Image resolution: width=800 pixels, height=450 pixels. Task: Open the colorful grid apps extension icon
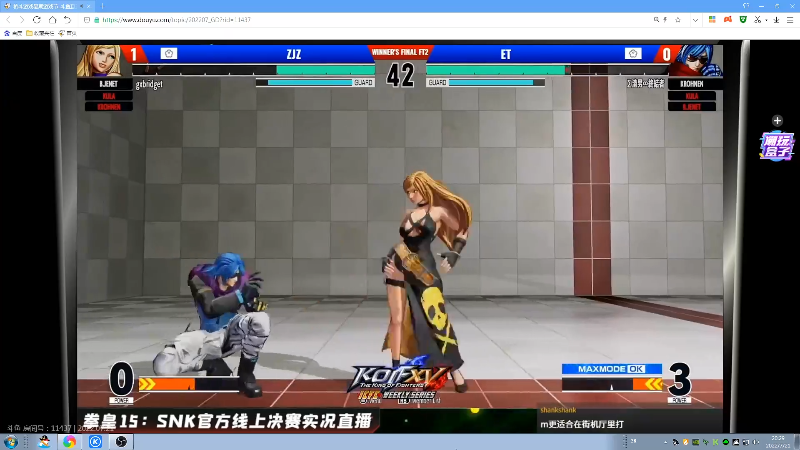coord(712,19)
